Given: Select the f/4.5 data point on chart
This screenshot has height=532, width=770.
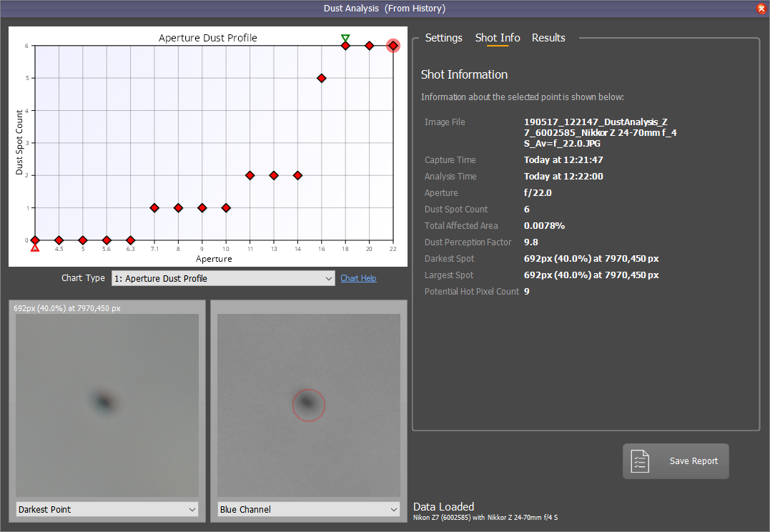Looking at the screenshot, I should [x=59, y=240].
